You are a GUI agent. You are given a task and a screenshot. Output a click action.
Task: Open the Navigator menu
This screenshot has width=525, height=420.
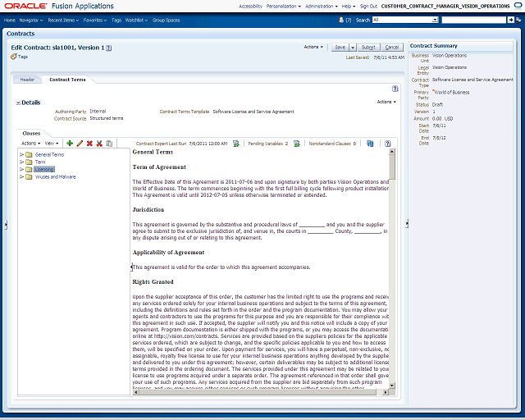click(x=31, y=20)
